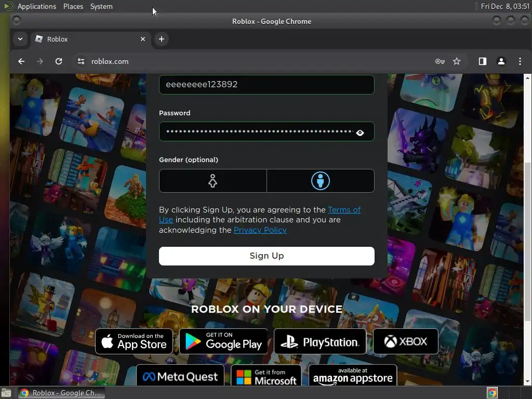Open the Get it from Microsoft badge
The height and width of the screenshot is (399, 532).
(266, 376)
